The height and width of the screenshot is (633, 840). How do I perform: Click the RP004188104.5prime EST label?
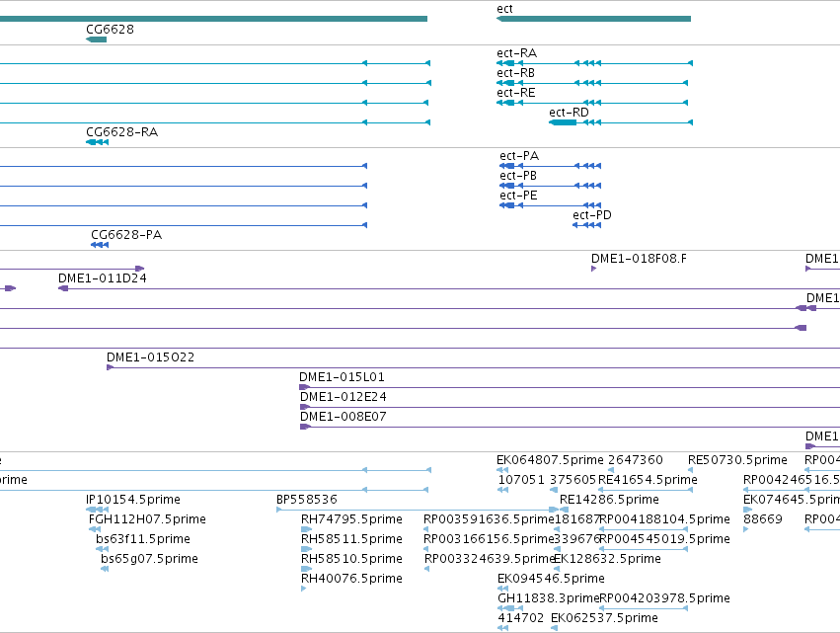coord(665,519)
